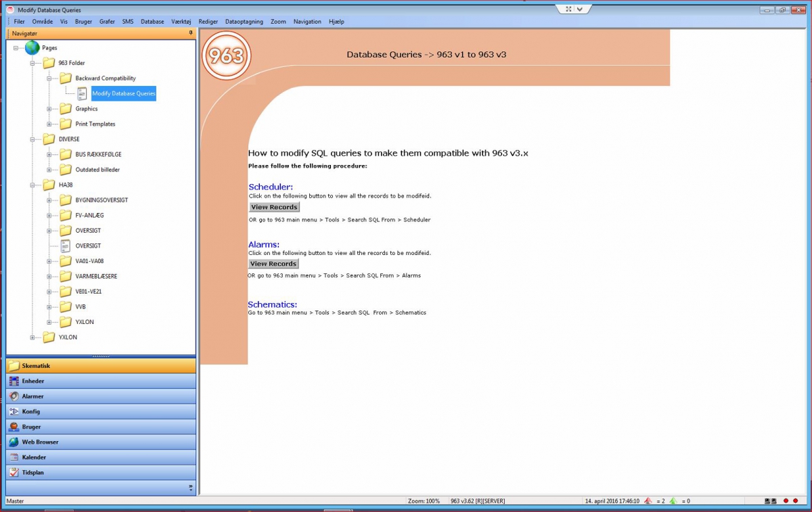812x512 pixels.
Task: Click the OVERSIGT page document icon
Action: (x=66, y=246)
